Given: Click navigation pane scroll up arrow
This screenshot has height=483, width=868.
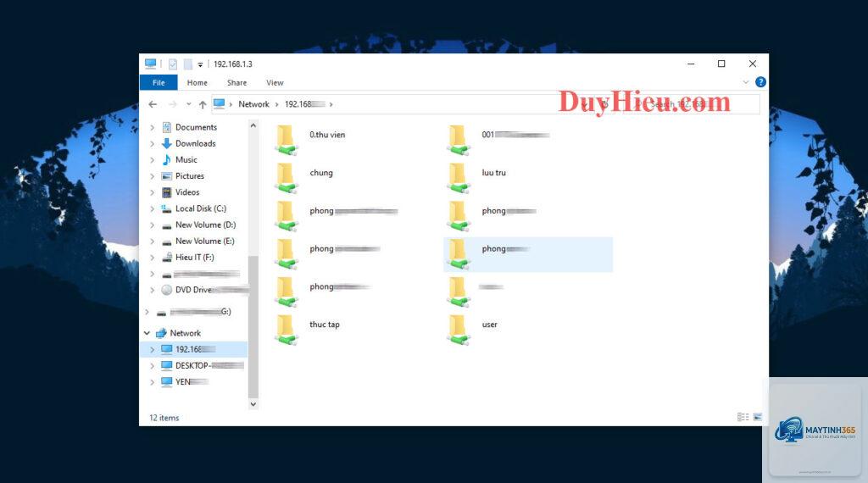Looking at the screenshot, I should pyautogui.click(x=253, y=125).
